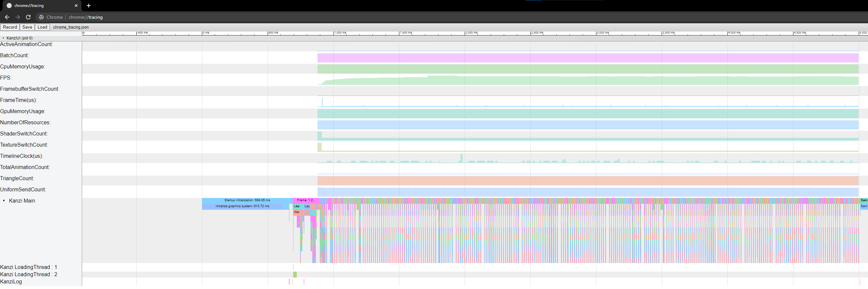Reload the chrome://tracing page
This screenshot has height=289, width=868.
tap(28, 17)
